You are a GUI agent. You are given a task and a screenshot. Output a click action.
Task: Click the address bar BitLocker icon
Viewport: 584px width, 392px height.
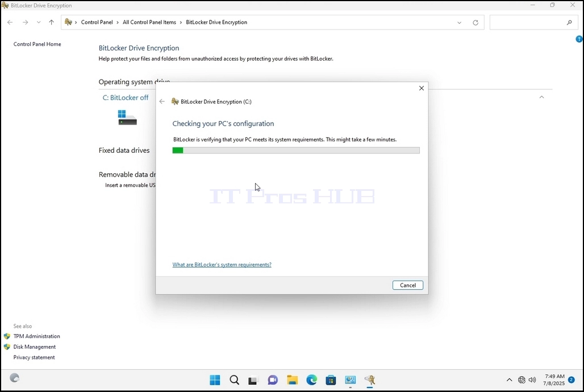point(68,22)
